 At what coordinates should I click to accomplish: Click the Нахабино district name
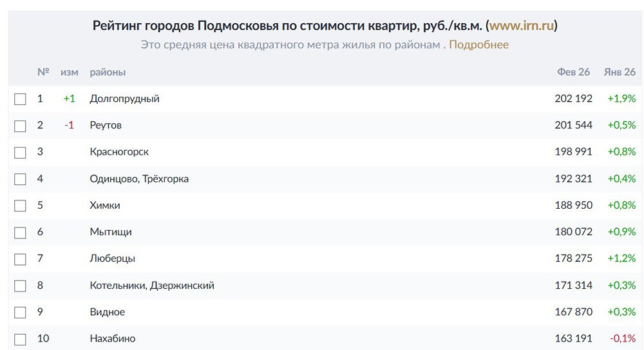pos(113,338)
